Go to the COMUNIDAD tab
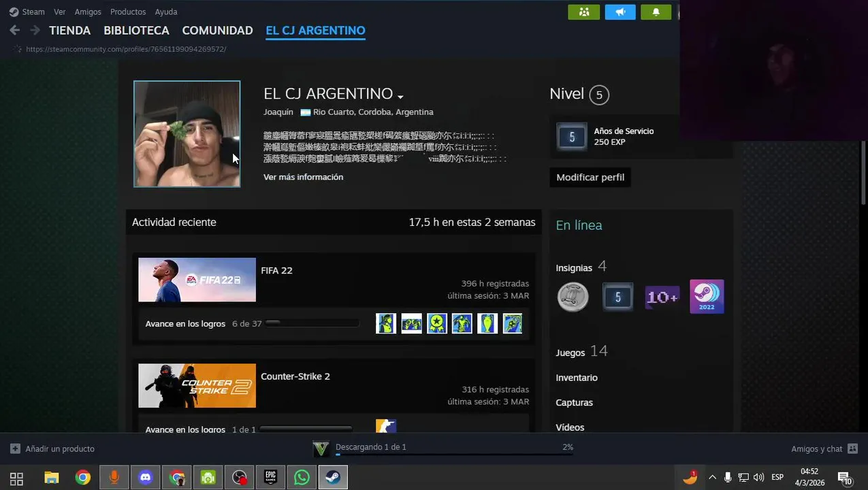 tap(217, 31)
